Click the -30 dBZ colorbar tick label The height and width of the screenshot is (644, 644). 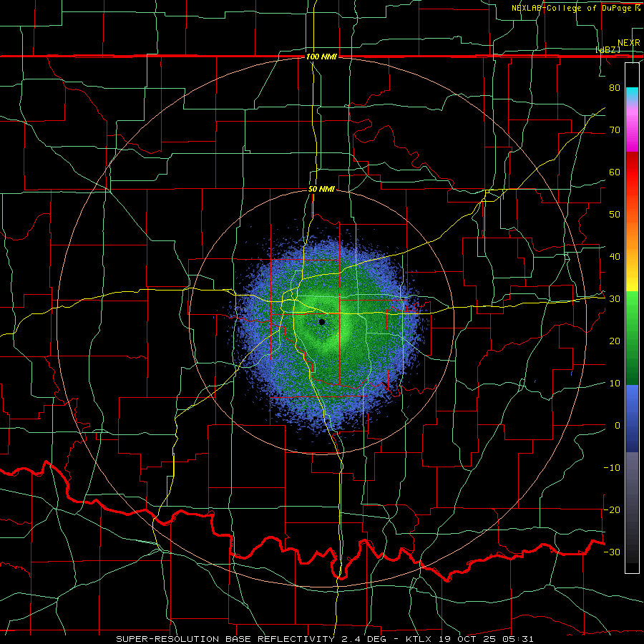click(612, 552)
